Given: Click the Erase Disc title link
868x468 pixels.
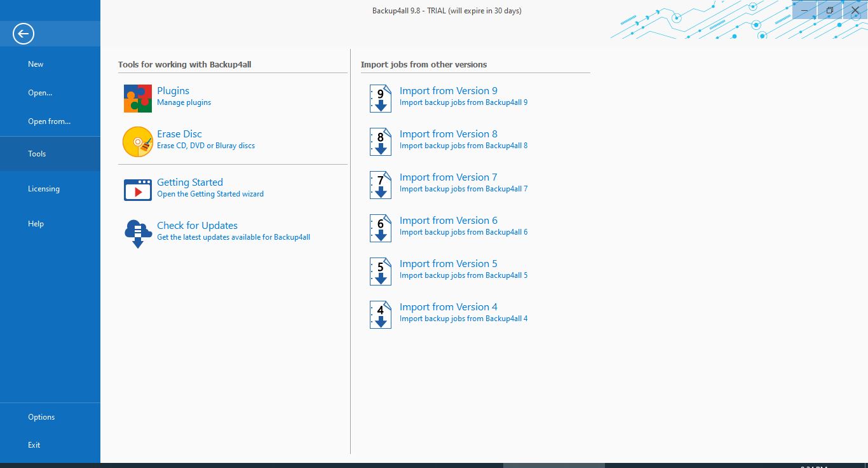Looking at the screenshot, I should (x=179, y=134).
